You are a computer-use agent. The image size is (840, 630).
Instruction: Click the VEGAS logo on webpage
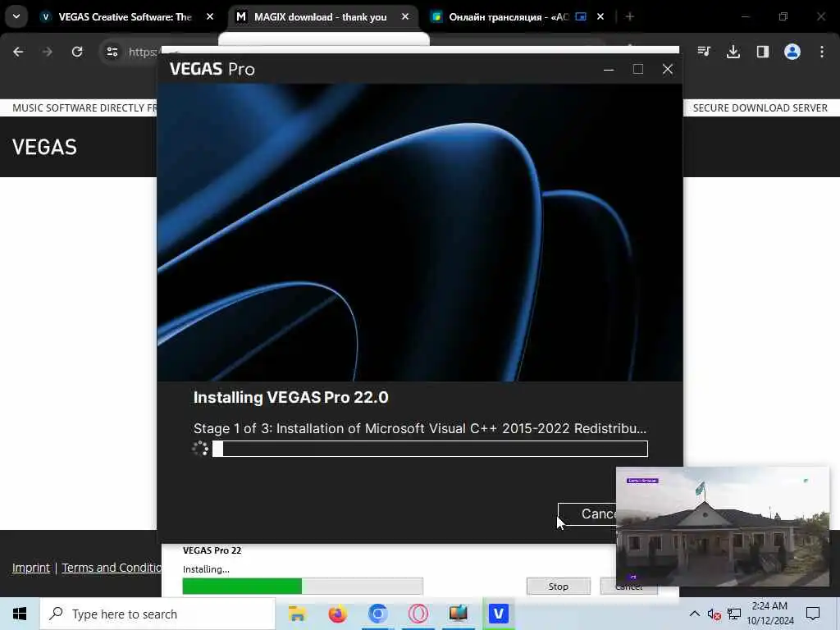(44, 147)
